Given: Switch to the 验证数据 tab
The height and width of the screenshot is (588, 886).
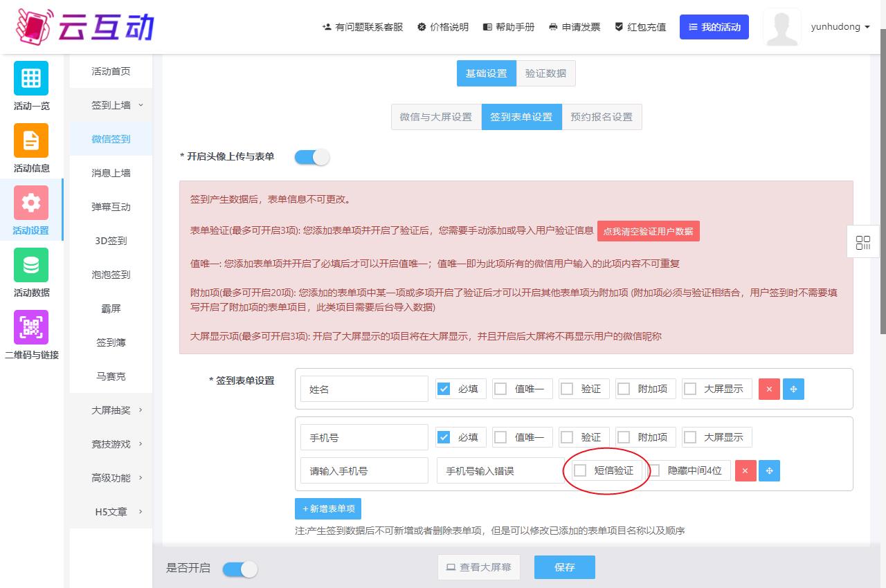Looking at the screenshot, I should (x=545, y=73).
